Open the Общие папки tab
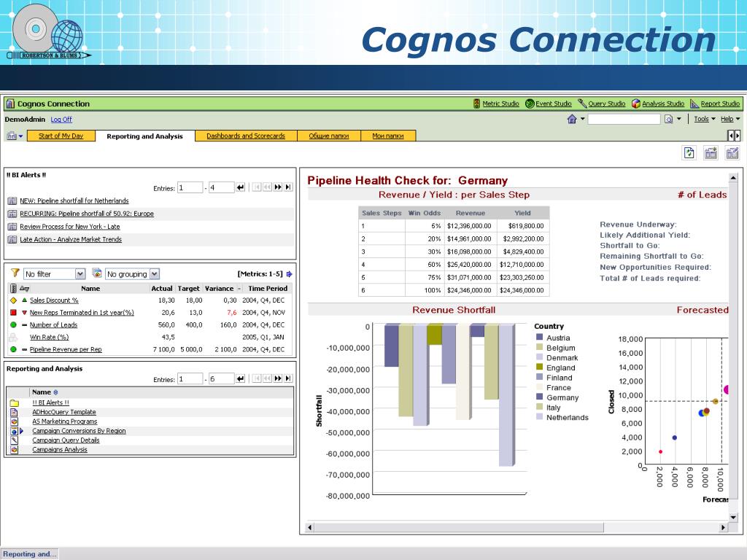 [329, 136]
